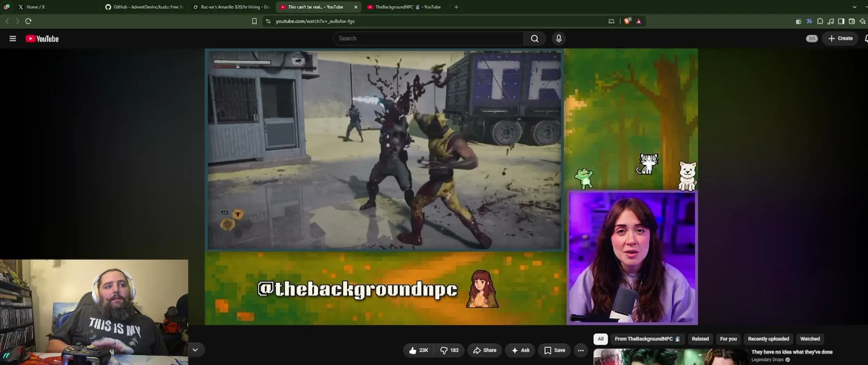Toggle the browser sidebar panel
Screen dimensions: 868x365
click(841, 21)
